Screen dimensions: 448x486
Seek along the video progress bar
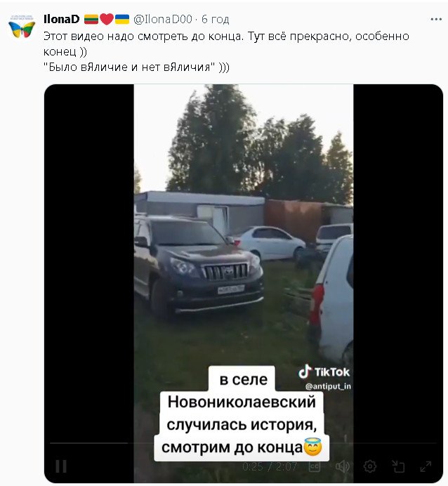(243, 443)
